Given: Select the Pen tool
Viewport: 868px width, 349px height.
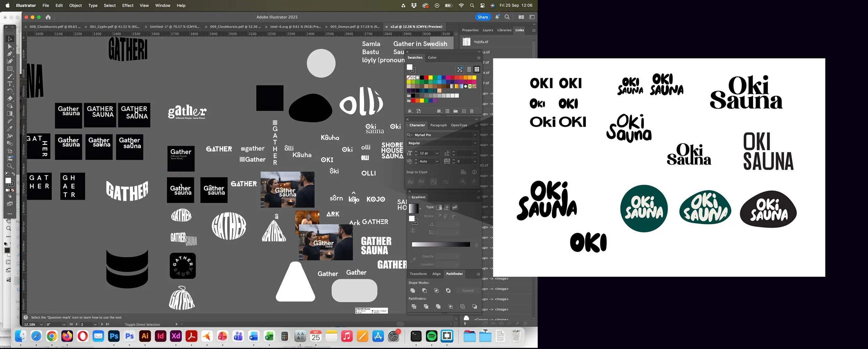Looking at the screenshot, I should click(x=10, y=54).
